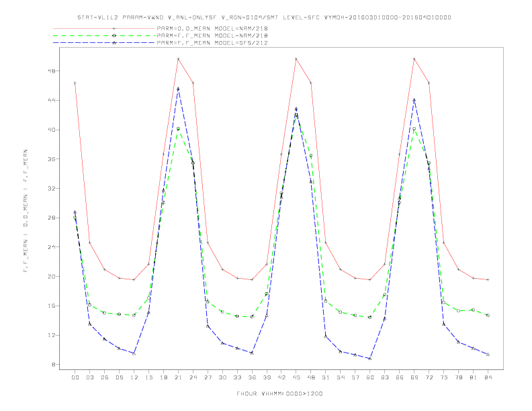Click the blue dashed line sample in legend

(104, 43)
